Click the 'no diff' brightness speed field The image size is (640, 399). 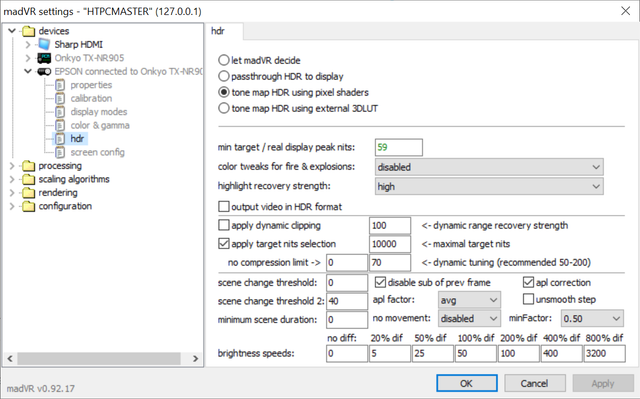coord(347,353)
